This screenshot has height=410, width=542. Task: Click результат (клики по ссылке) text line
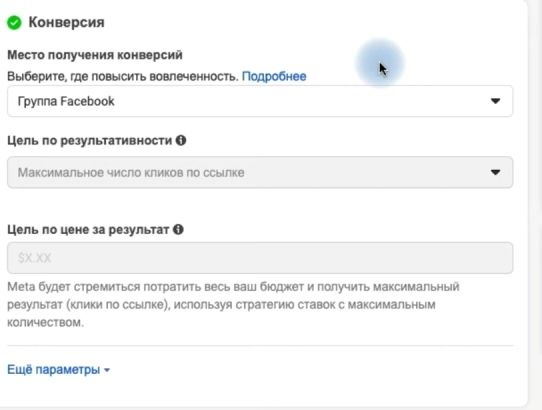tap(221, 305)
